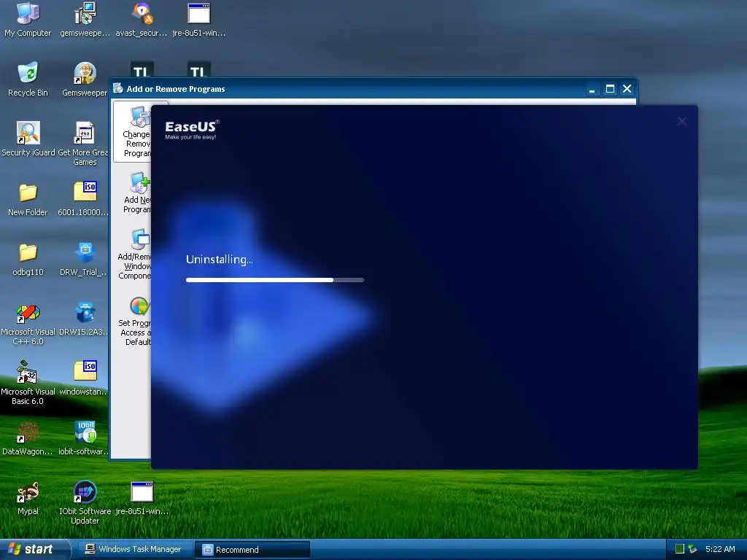Click the network tray icon beside clock
The image size is (747, 560).
point(692,549)
